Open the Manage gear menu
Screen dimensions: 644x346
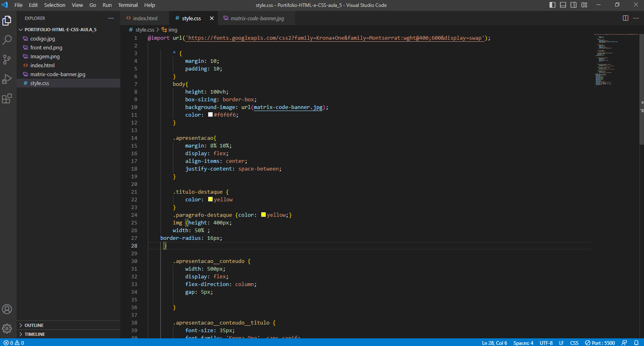click(7, 329)
